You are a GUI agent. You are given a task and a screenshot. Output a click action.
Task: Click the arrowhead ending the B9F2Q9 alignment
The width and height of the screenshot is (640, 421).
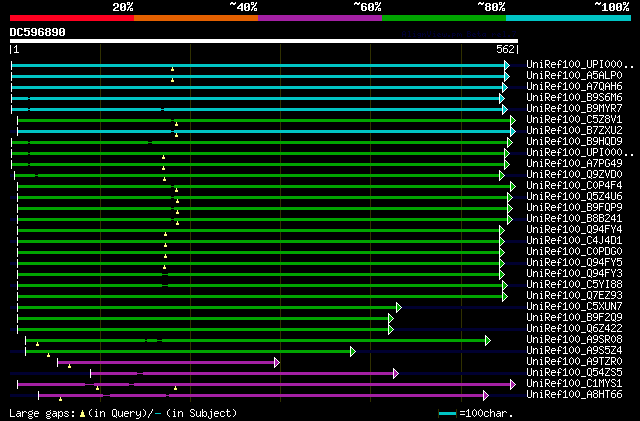[x=391, y=318]
